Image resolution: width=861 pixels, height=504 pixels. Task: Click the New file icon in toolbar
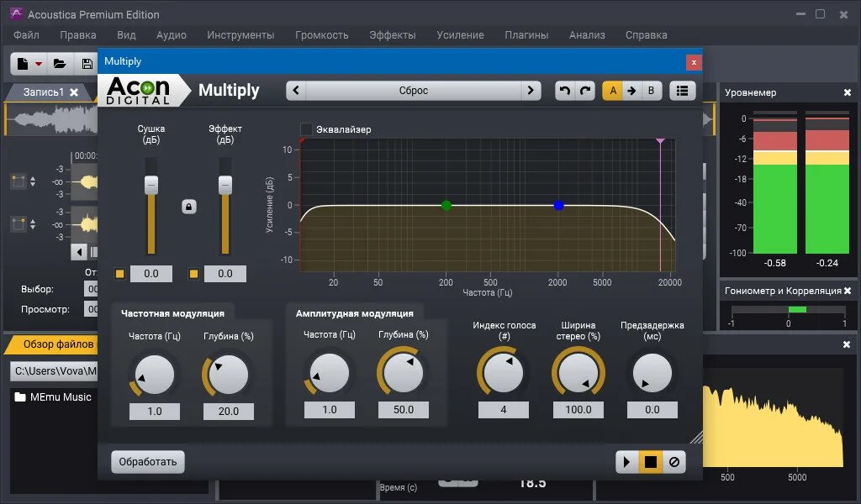23,64
